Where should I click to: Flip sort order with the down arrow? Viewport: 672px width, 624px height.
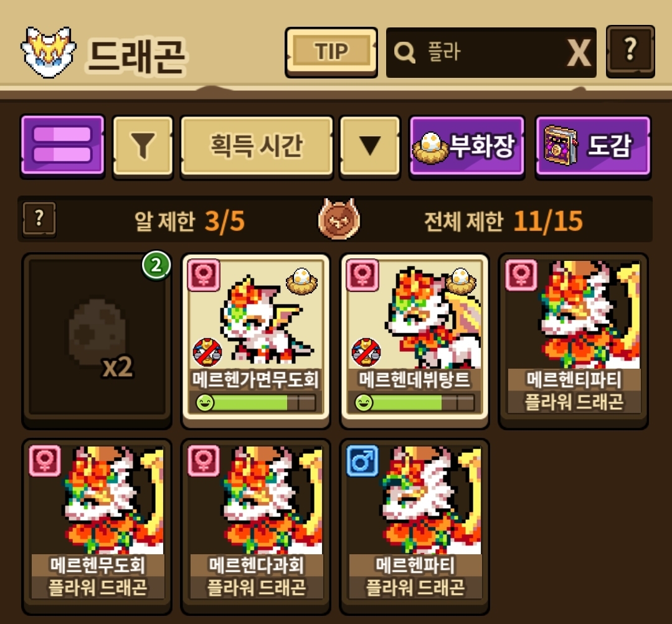370,146
